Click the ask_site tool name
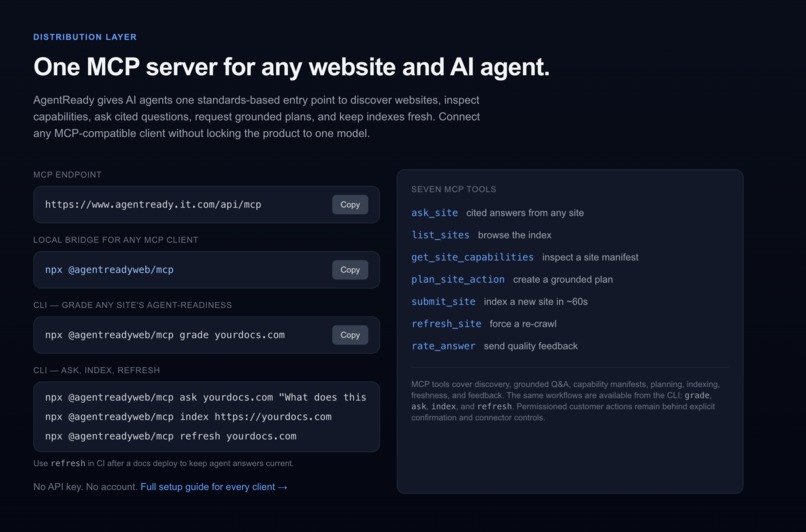 [x=434, y=213]
